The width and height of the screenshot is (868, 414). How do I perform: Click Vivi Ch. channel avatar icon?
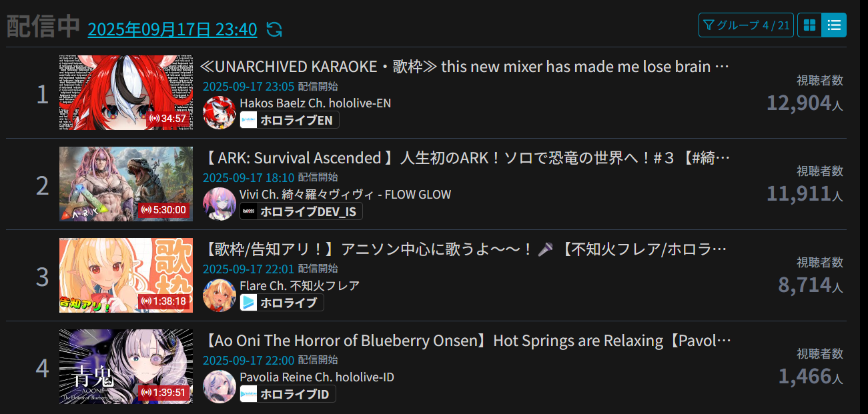(x=220, y=204)
